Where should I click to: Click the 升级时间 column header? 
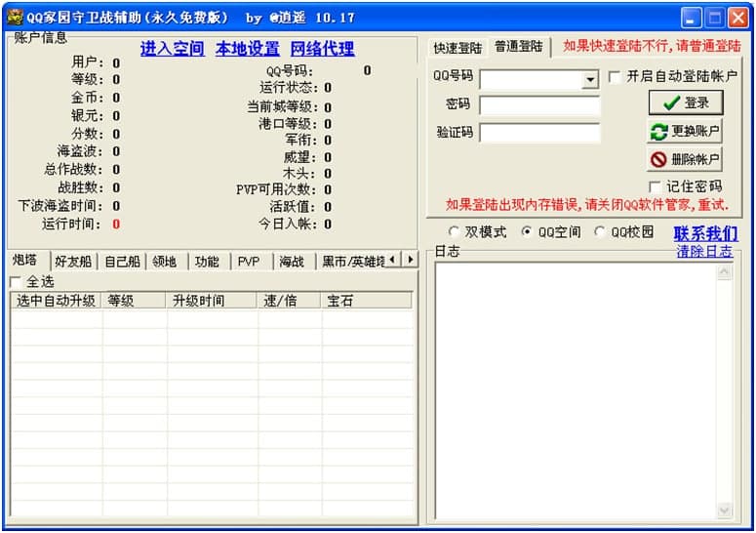click(212, 301)
